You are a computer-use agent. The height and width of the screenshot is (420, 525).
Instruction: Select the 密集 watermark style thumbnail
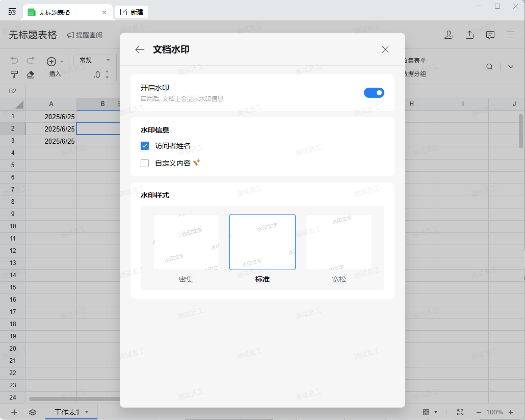186,242
